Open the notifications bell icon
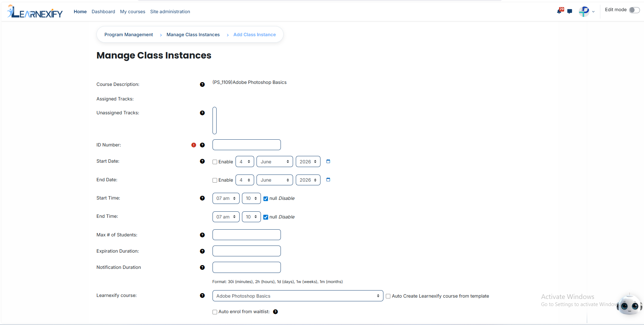Viewport: 644px width, 325px height. click(560, 11)
